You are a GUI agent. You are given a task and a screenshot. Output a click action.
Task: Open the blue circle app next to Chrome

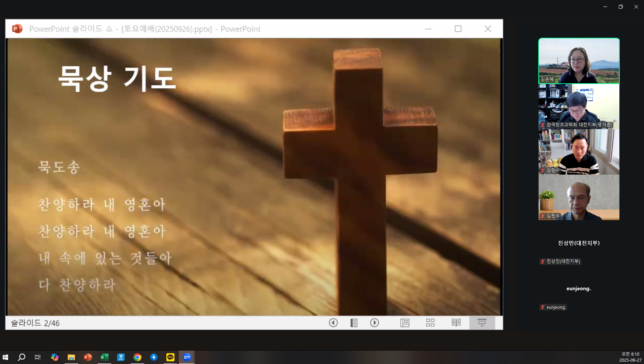click(154, 357)
